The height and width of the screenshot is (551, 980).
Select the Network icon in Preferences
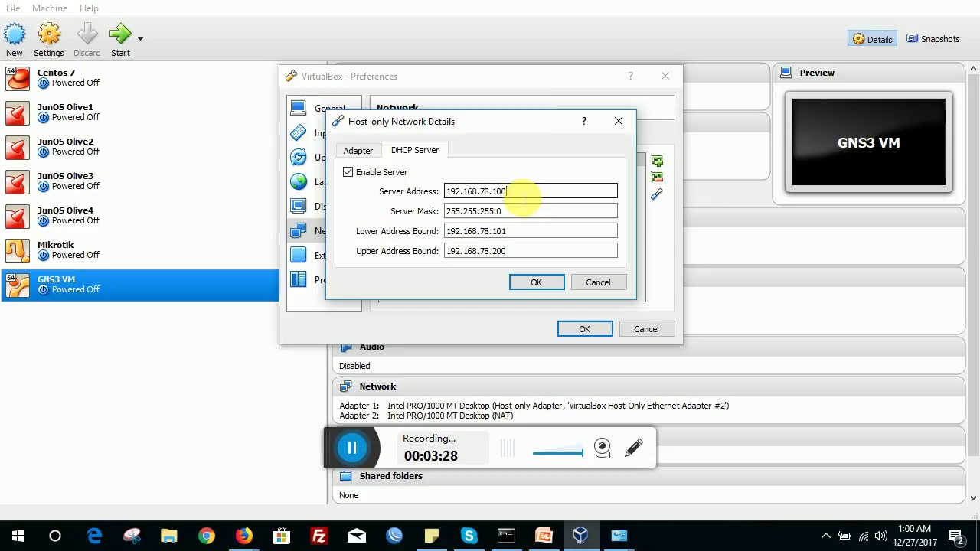[299, 230]
